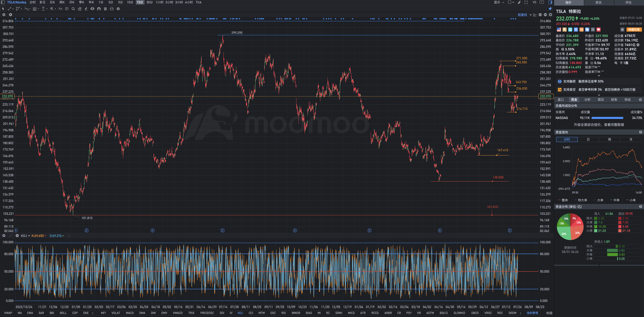This screenshot has width=644, height=317.
Task: Set a price alert with bell icon
Action: (622, 30)
